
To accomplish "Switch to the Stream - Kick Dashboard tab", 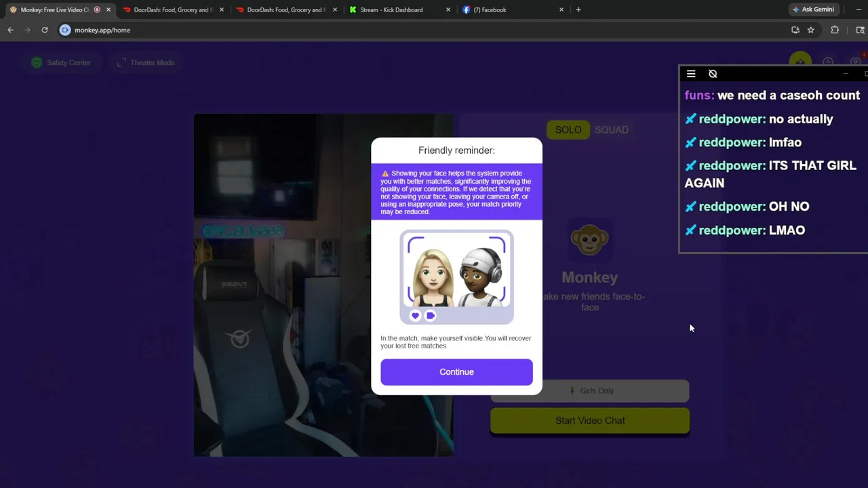I will click(399, 9).
